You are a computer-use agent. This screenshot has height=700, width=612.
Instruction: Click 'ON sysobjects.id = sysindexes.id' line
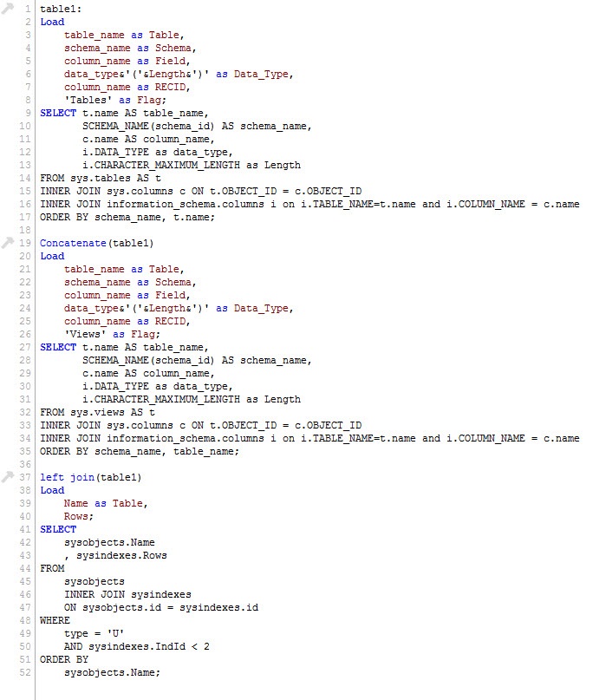[x=161, y=607]
